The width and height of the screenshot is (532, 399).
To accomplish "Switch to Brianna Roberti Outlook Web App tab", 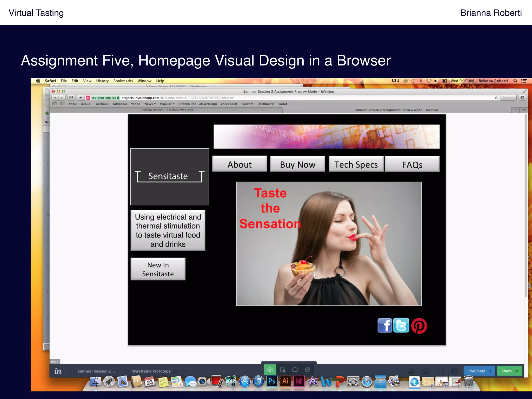I will click(167, 110).
